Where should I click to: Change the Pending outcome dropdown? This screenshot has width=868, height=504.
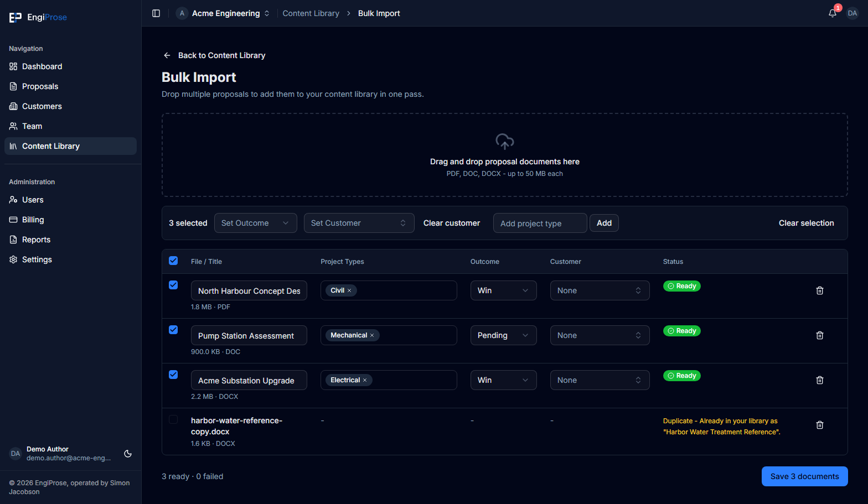point(504,335)
